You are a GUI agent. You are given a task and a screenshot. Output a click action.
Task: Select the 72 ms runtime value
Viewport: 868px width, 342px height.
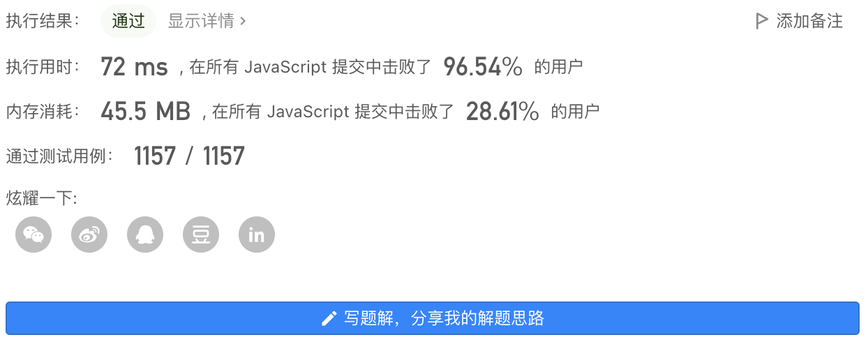click(x=135, y=67)
